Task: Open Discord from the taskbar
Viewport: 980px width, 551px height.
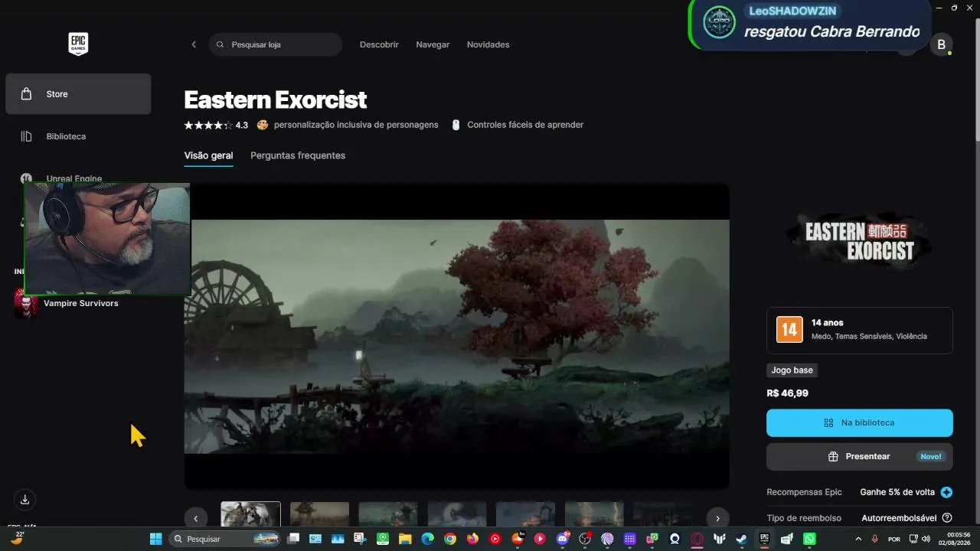Action: click(563, 539)
